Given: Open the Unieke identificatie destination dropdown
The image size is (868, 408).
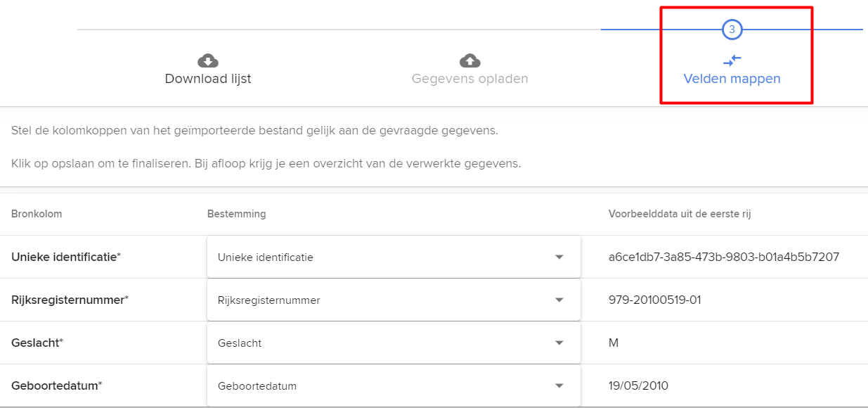Looking at the screenshot, I should [x=394, y=257].
